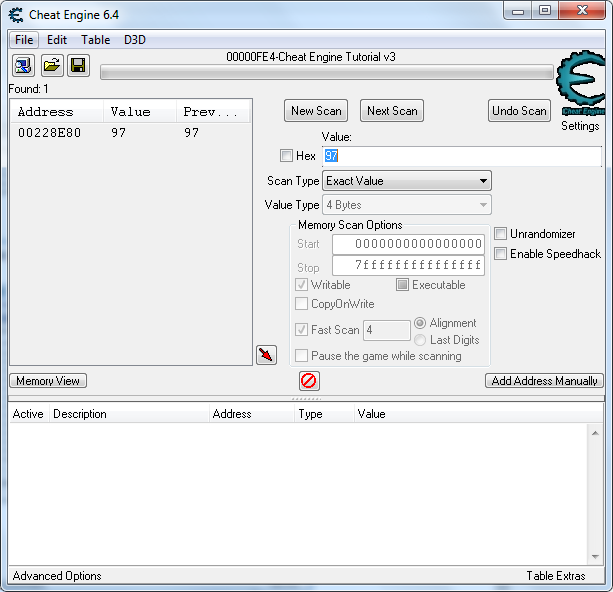Open the File menu

pyautogui.click(x=24, y=40)
